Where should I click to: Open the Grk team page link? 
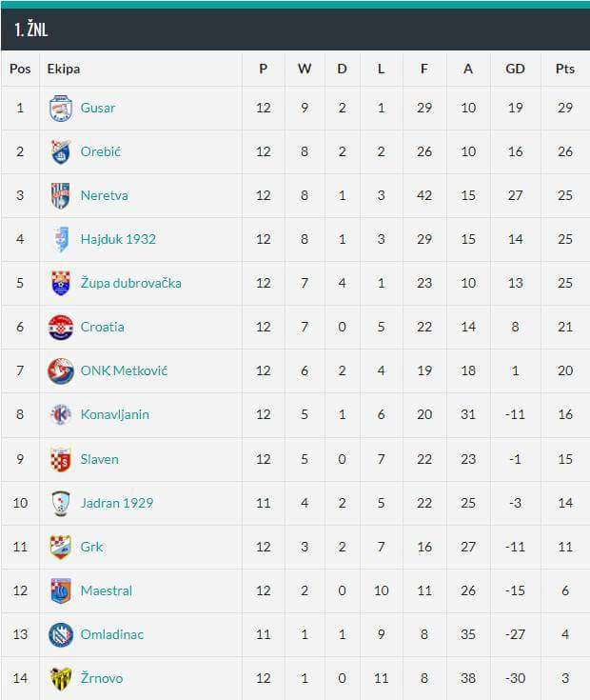92,547
